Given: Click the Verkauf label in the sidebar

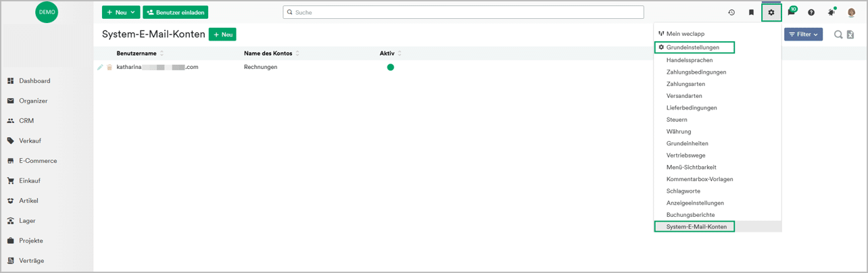Looking at the screenshot, I should 30,141.
